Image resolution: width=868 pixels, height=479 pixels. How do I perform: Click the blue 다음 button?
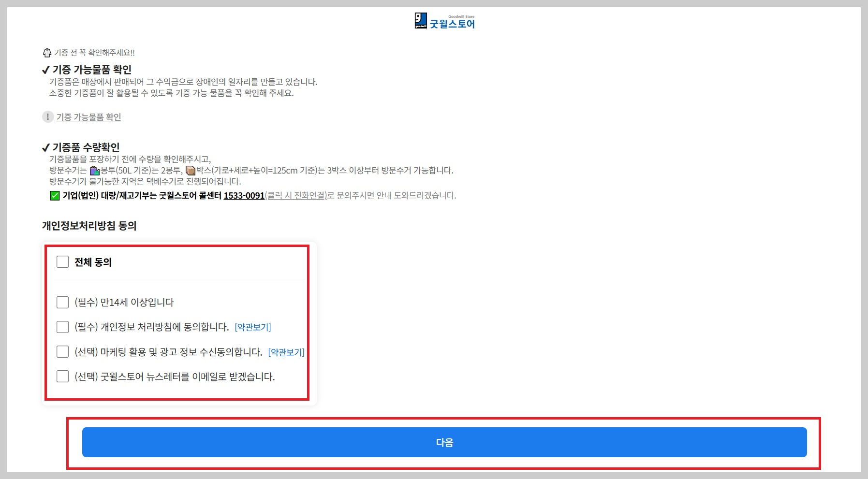click(444, 442)
